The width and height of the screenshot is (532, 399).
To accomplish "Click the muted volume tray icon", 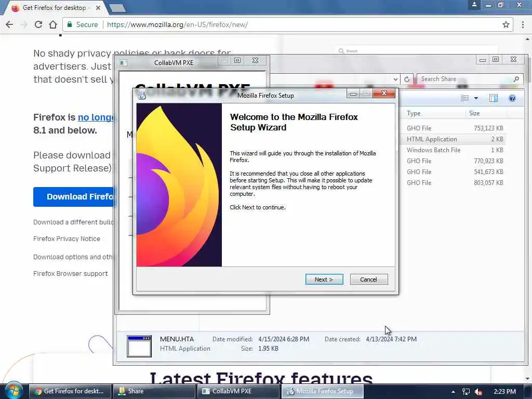I will 478,392.
